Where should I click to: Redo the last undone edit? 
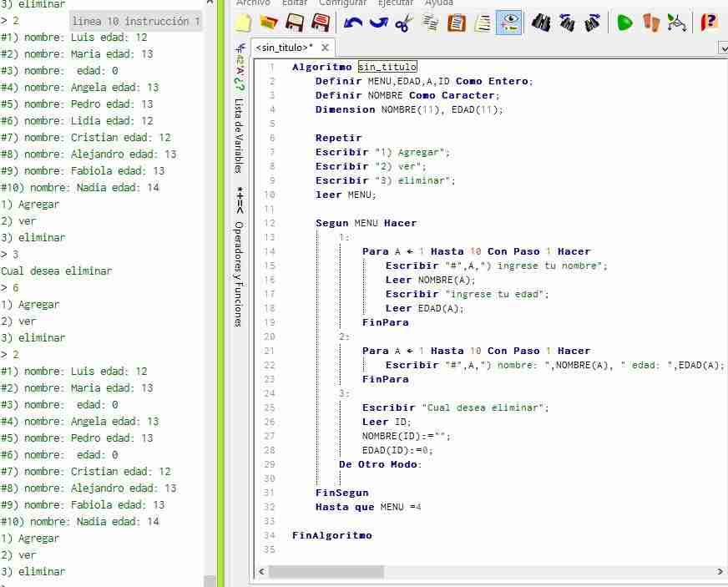[x=379, y=23]
